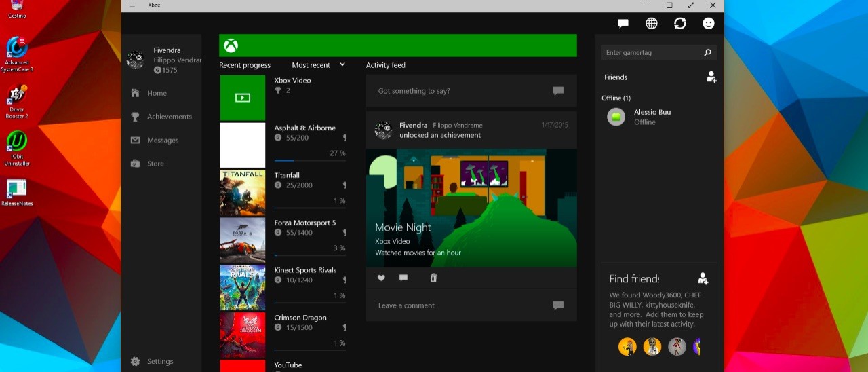
Task: Click the Xbox logo on the green banner
Action: [231, 45]
